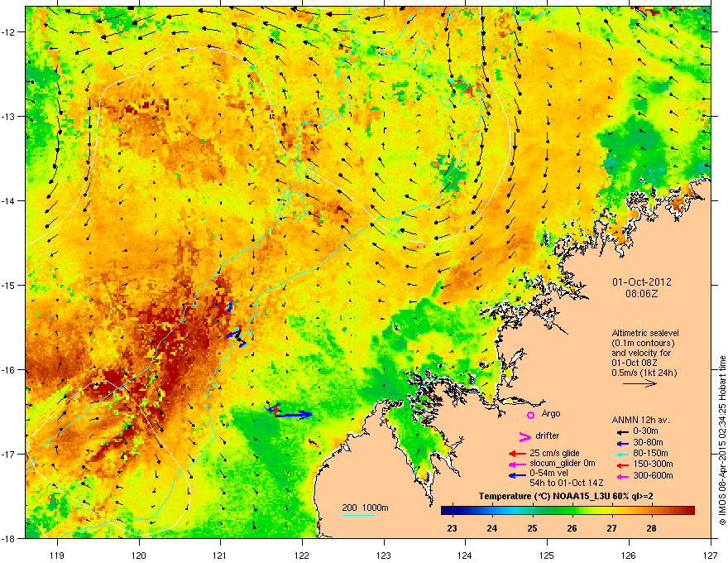
Task: Click the 0-54m vel label
Action: [x=548, y=474]
